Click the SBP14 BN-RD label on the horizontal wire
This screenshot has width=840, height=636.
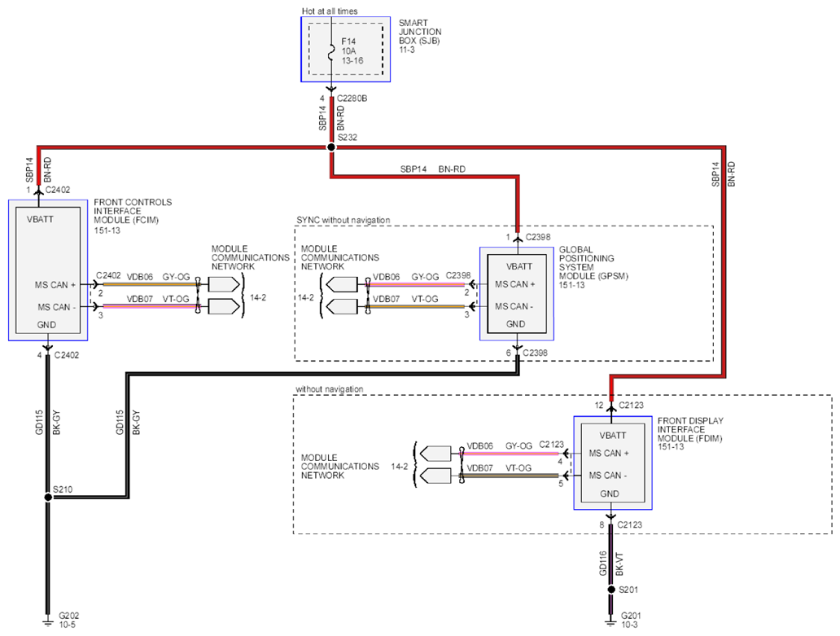point(433,169)
